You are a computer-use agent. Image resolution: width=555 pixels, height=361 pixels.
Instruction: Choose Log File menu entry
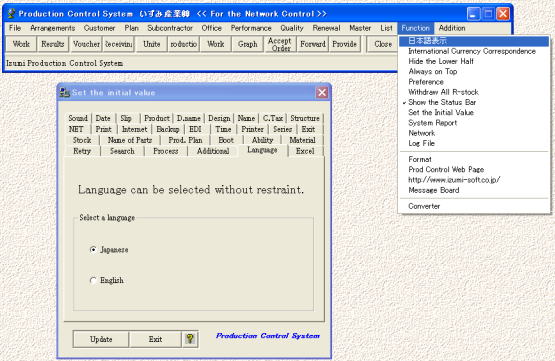(x=474, y=143)
